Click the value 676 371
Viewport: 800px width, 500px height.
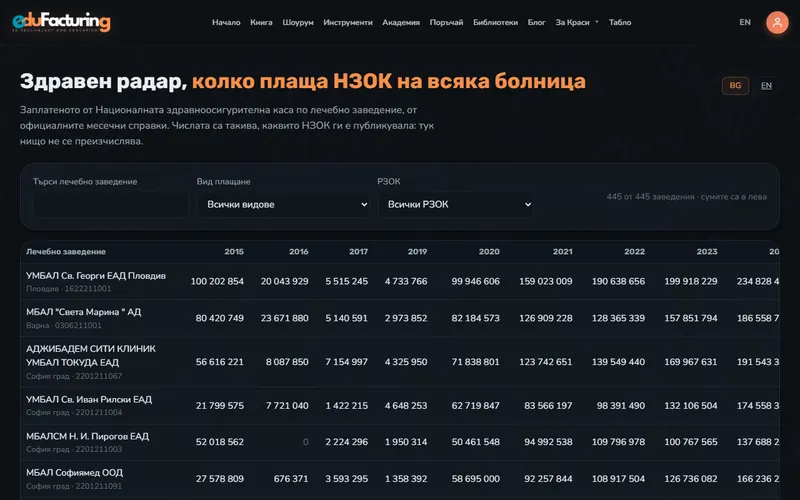click(291, 479)
